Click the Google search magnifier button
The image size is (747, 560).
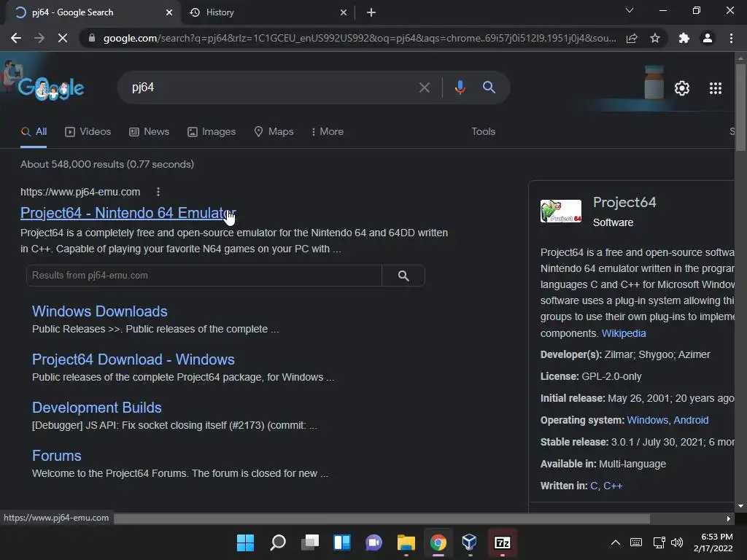(x=489, y=87)
